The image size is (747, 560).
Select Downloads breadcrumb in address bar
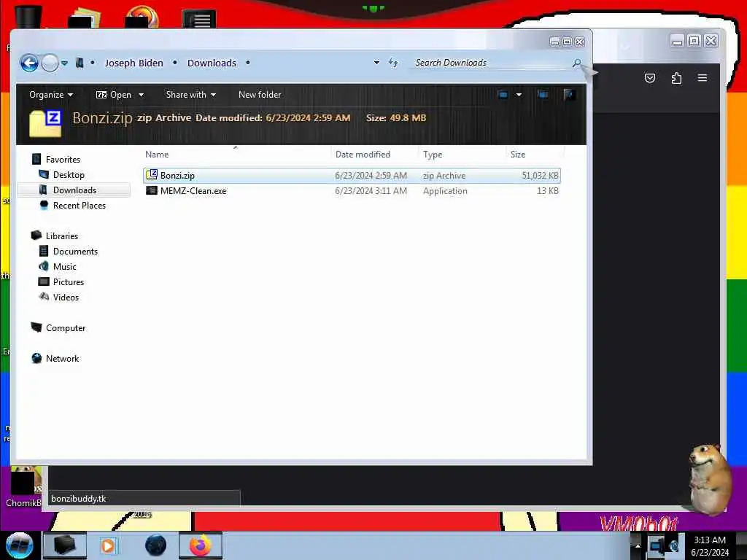pyautogui.click(x=212, y=63)
